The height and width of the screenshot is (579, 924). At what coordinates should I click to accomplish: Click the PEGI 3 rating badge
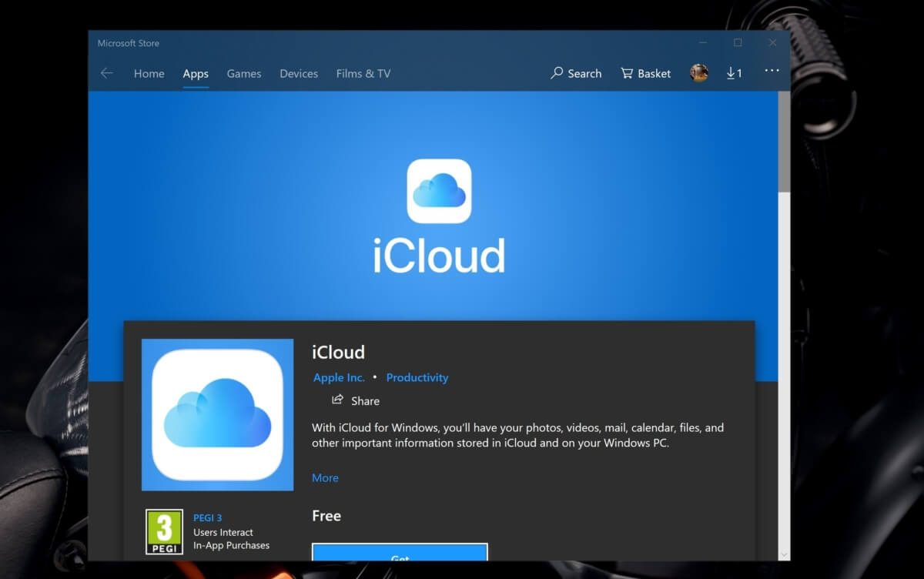tap(164, 531)
